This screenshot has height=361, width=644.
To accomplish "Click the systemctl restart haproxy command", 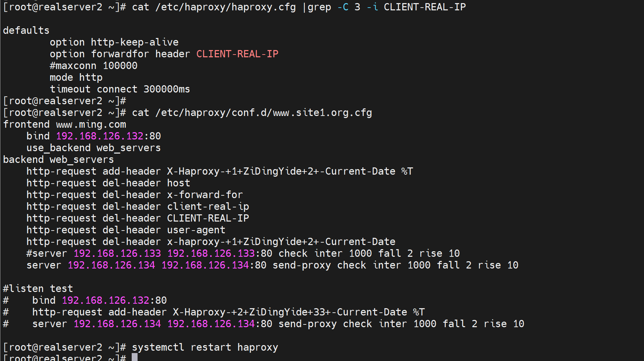I will (x=205, y=347).
